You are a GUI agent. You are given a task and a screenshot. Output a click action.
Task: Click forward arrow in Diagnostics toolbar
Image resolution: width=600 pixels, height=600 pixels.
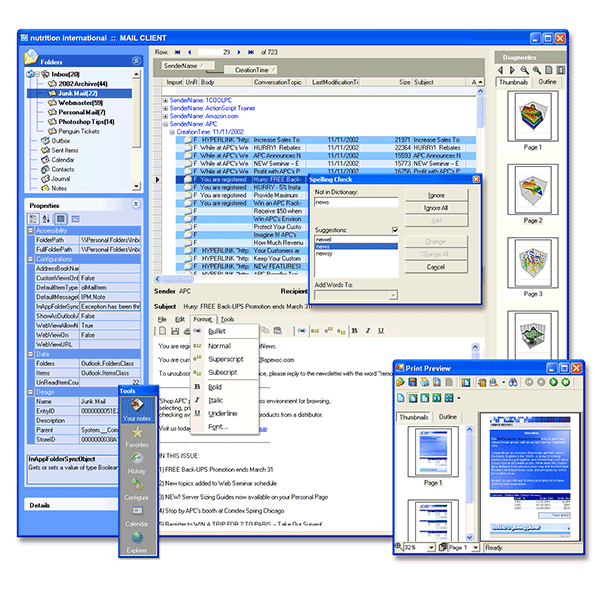click(x=512, y=70)
